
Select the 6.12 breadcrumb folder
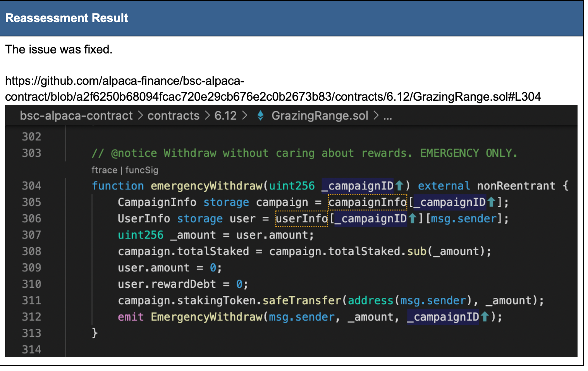tap(225, 115)
